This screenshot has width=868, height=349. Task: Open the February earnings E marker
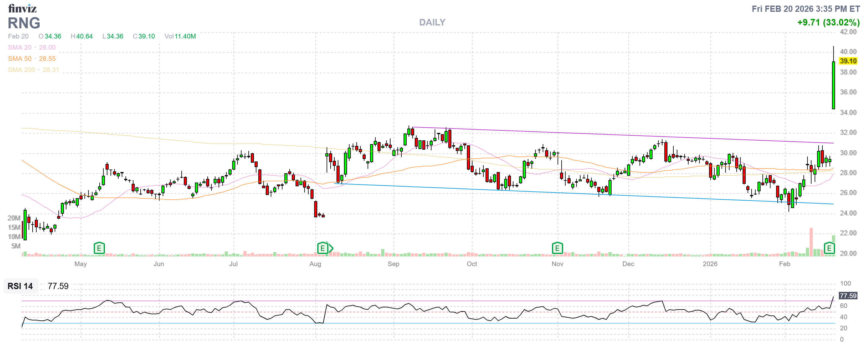pos(829,248)
